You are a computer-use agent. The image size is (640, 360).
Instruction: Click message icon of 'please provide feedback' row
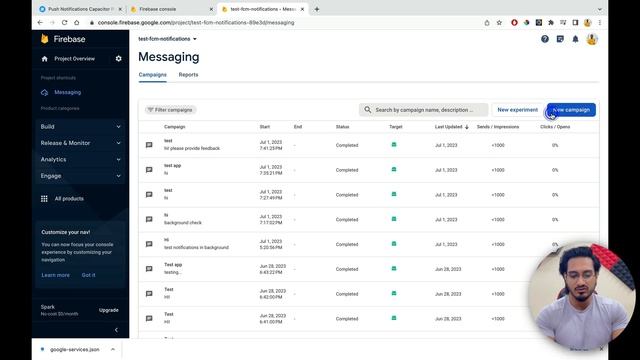pos(149,145)
